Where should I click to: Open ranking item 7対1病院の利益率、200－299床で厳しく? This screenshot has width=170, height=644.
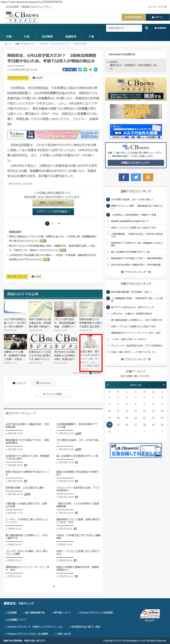click(x=132, y=199)
